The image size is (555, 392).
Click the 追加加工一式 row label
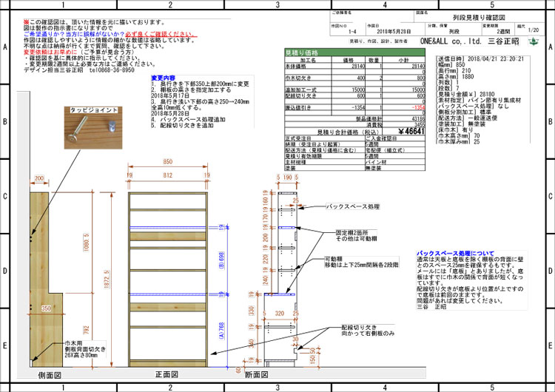click(x=301, y=89)
